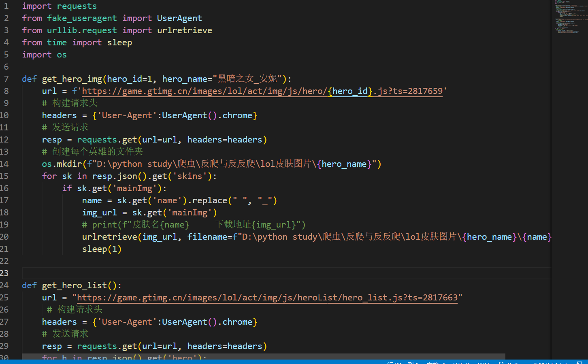Click line number 1 in the gutter
The width and height of the screenshot is (588, 364).
pos(6,6)
